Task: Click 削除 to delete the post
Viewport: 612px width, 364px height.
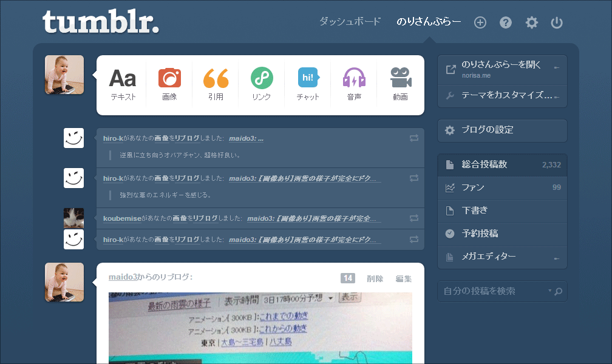Action: pos(375,278)
